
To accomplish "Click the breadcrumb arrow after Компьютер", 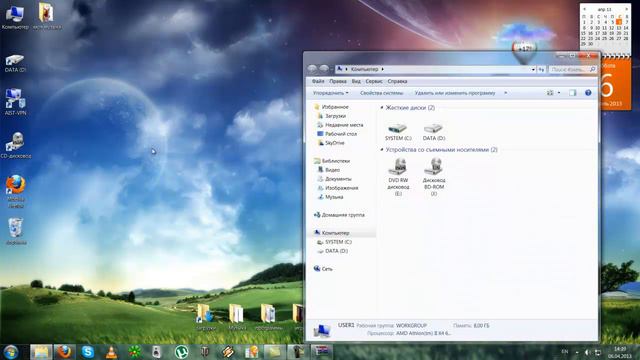I will (x=382, y=69).
